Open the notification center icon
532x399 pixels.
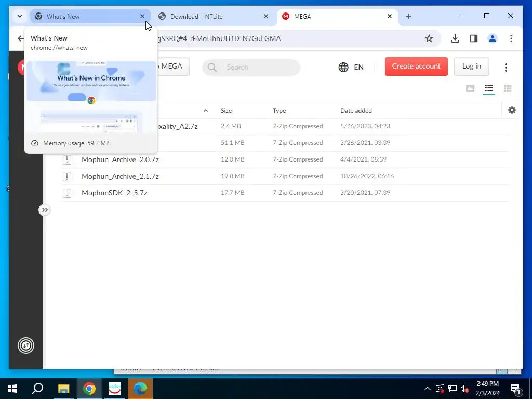(515, 389)
